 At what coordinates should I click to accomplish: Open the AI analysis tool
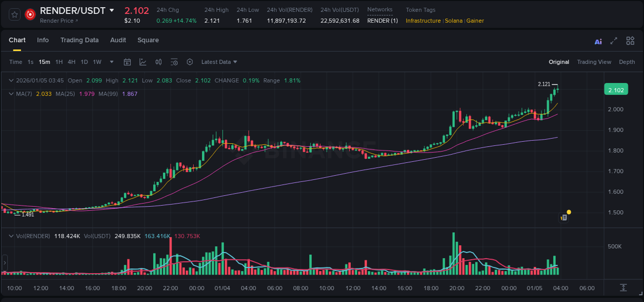tap(598, 40)
